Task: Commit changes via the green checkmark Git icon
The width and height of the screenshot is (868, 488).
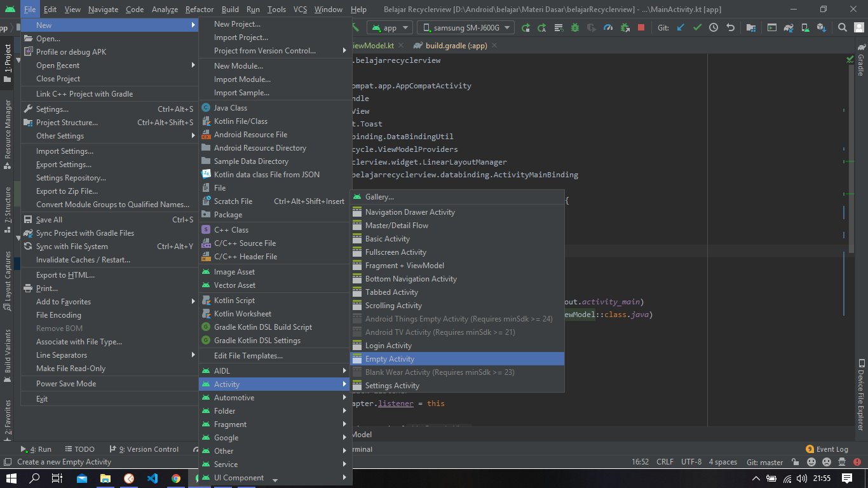Action: [x=697, y=27]
